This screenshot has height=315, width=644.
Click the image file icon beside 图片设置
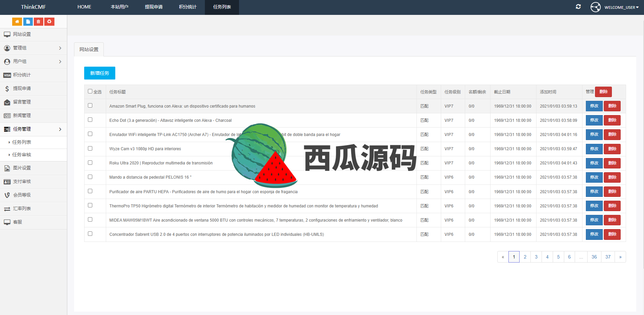7,168
